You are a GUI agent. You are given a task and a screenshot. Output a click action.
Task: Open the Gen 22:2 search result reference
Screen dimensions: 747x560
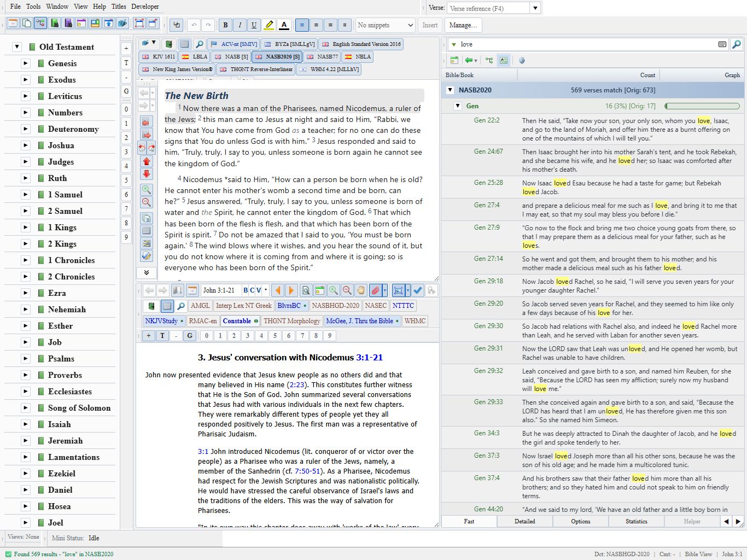tap(487, 120)
